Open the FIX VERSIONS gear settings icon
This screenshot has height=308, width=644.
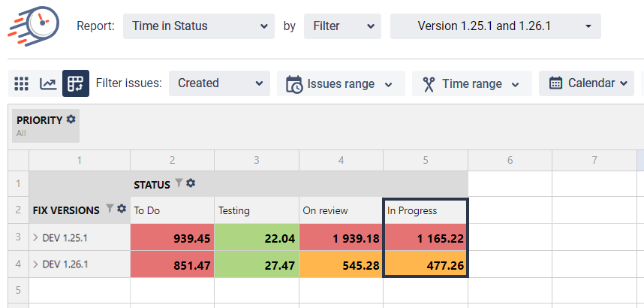(121, 209)
